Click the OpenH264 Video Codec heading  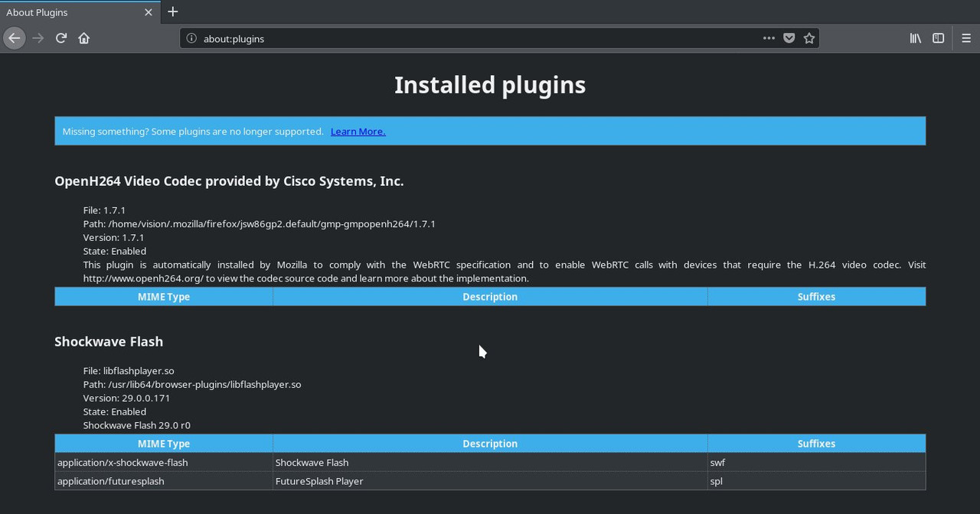[x=229, y=181]
